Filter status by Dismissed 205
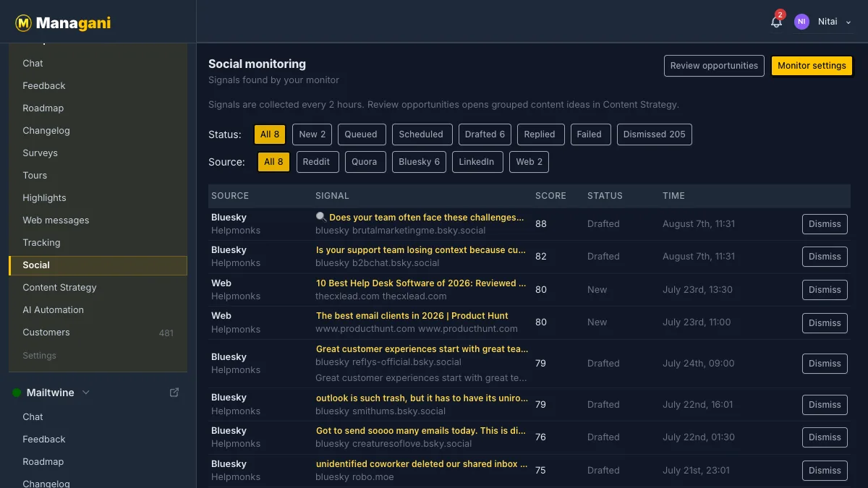The image size is (868, 488). pyautogui.click(x=655, y=134)
